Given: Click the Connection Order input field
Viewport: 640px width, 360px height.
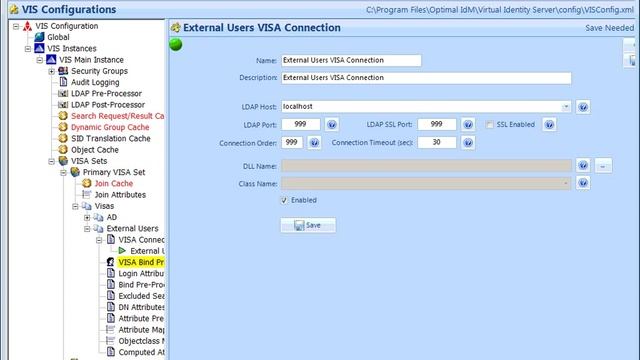Looking at the screenshot, I should (x=292, y=142).
